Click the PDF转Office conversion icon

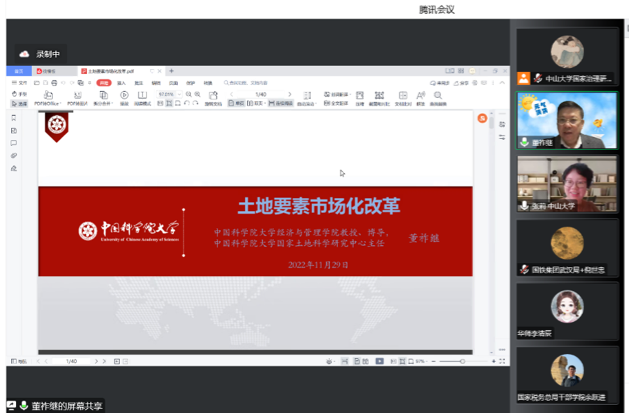pos(47,96)
